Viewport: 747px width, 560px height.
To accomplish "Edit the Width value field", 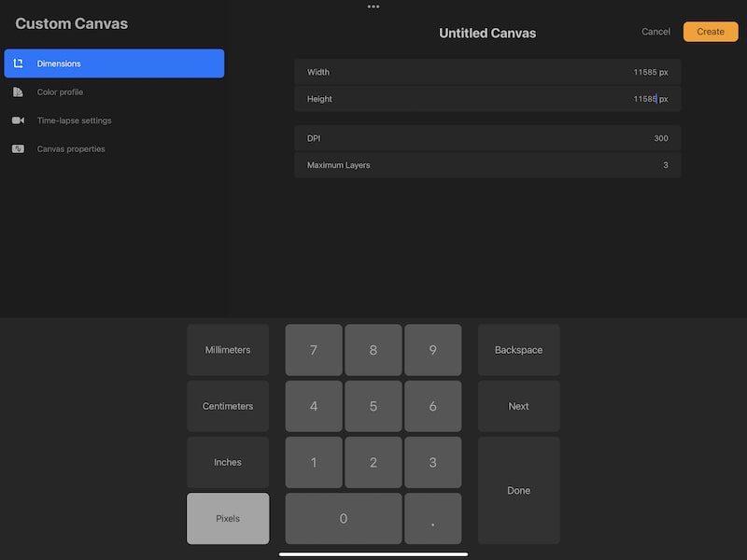I will 650,72.
